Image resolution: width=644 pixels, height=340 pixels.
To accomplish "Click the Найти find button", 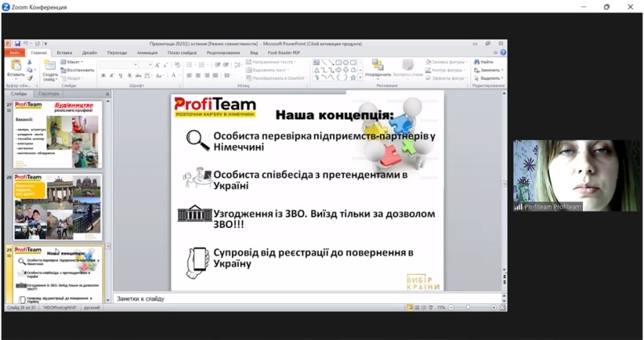I will pyautogui.click(x=484, y=62).
